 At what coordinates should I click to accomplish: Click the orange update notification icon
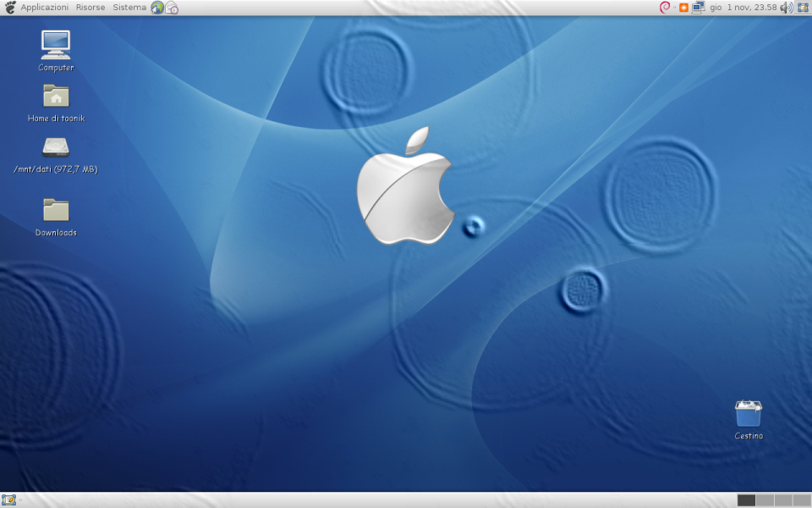coord(683,8)
